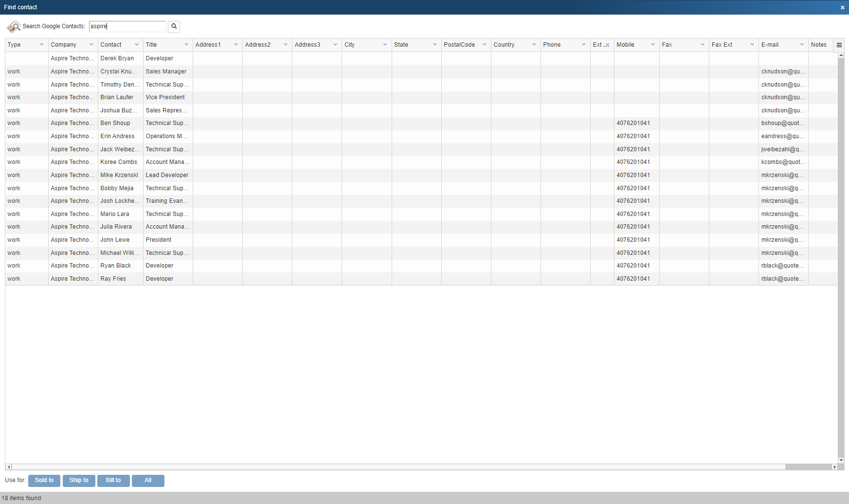Open the Address3 column dropdown
Screen dimensions: 849x504
pyautogui.click(x=335, y=45)
